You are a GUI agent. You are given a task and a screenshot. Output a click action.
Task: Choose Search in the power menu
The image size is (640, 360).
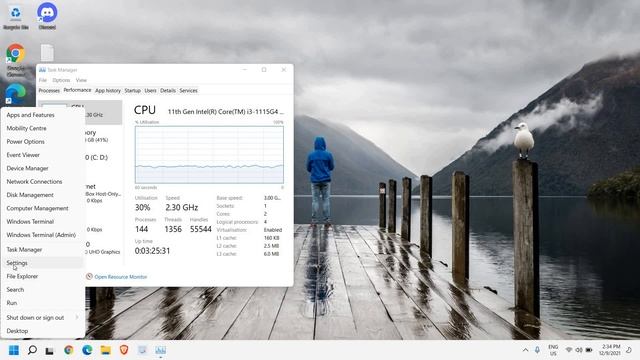pyautogui.click(x=42, y=289)
